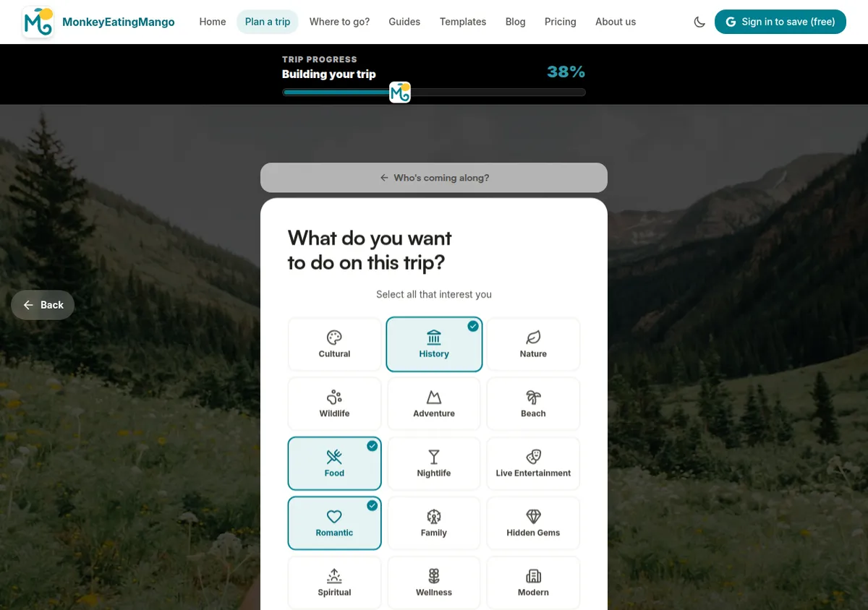Navigate to Guides

point(404,22)
